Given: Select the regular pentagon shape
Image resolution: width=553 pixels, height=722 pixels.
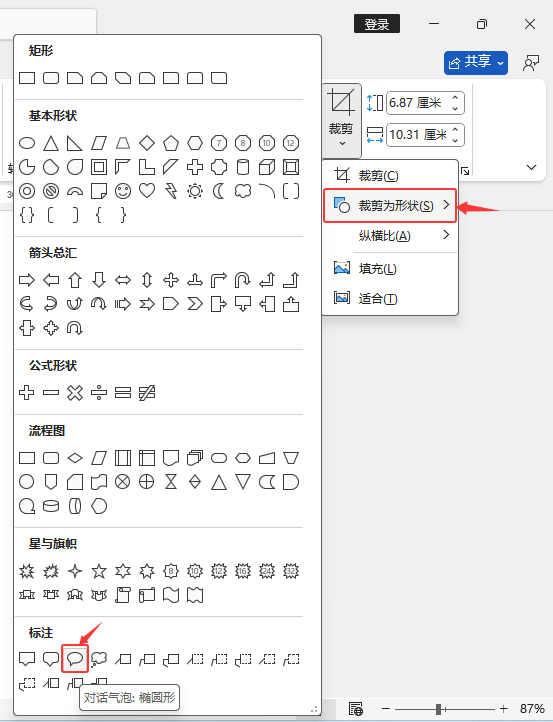Looking at the screenshot, I should point(171,143).
